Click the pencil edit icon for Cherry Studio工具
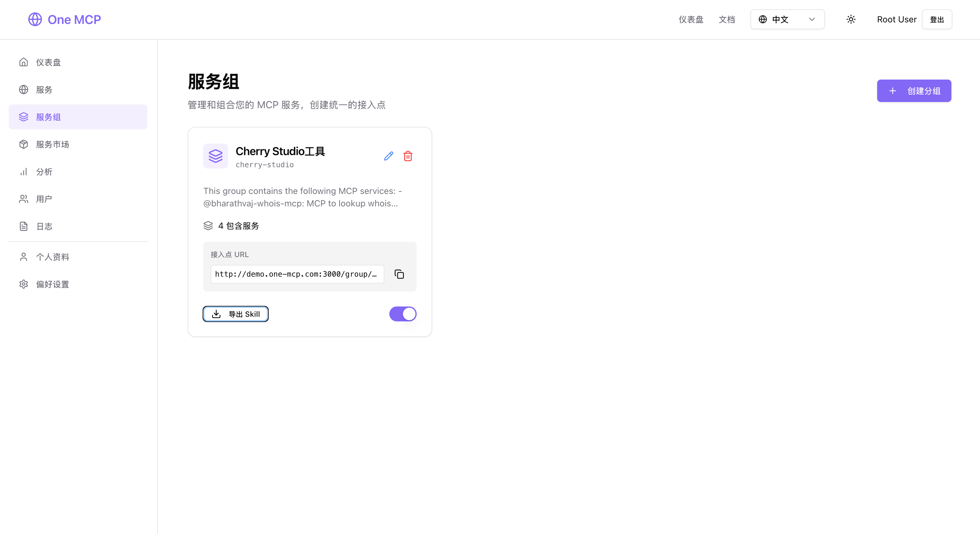The image size is (980, 534). pos(388,156)
